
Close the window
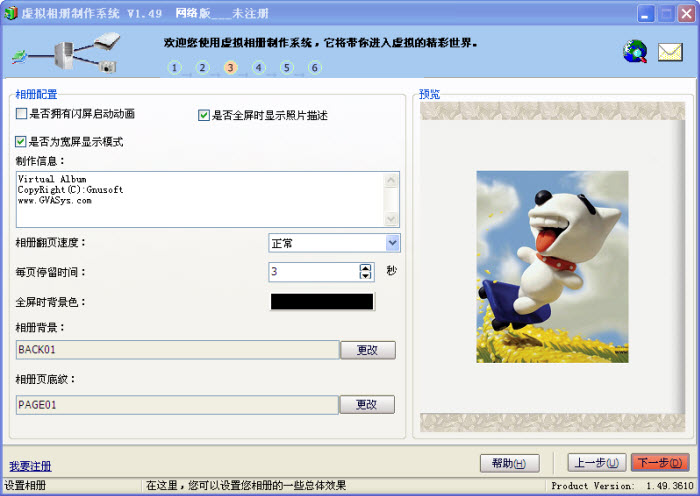[x=686, y=13]
